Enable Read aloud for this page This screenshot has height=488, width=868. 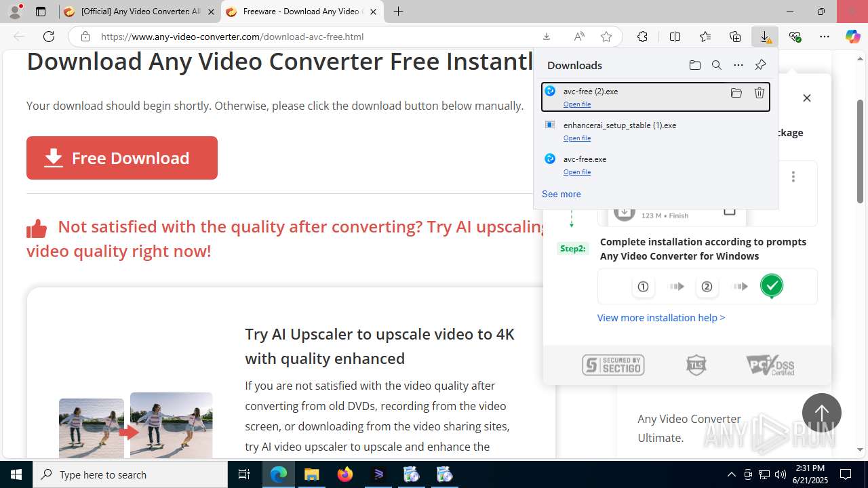tap(579, 37)
